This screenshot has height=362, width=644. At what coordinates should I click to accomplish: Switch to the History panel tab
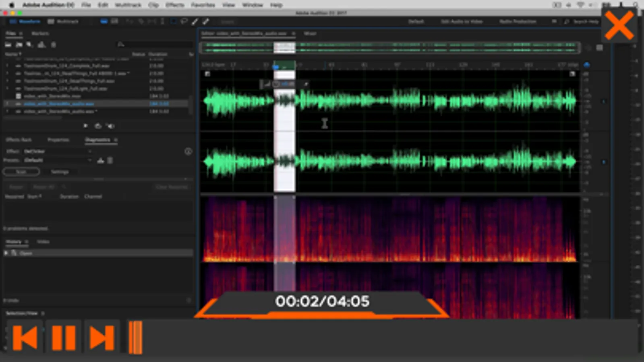[13, 242]
